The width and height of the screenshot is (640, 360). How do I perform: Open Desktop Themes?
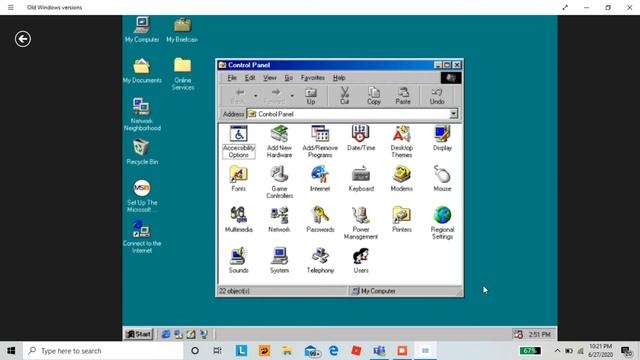tap(402, 142)
